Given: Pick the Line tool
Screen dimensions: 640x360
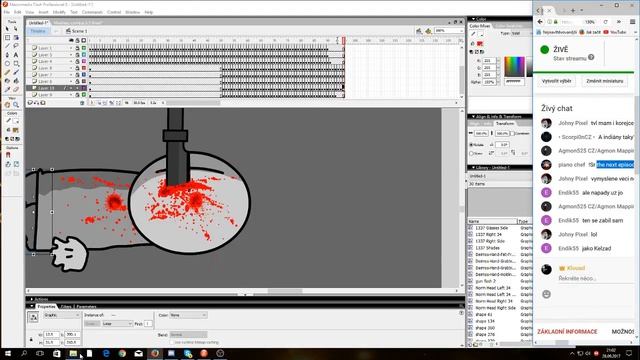Looking at the screenshot, I should tap(7, 46).
